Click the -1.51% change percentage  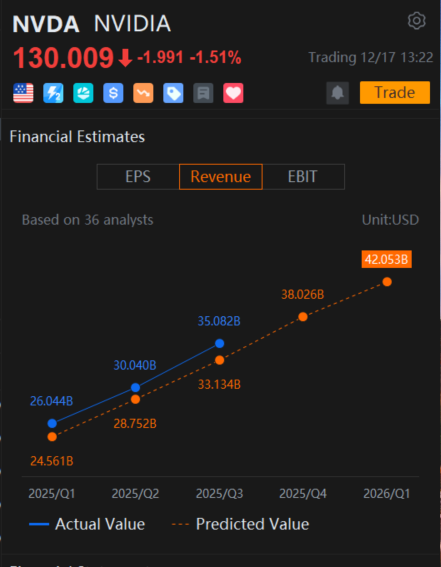[x=215, y=57]
